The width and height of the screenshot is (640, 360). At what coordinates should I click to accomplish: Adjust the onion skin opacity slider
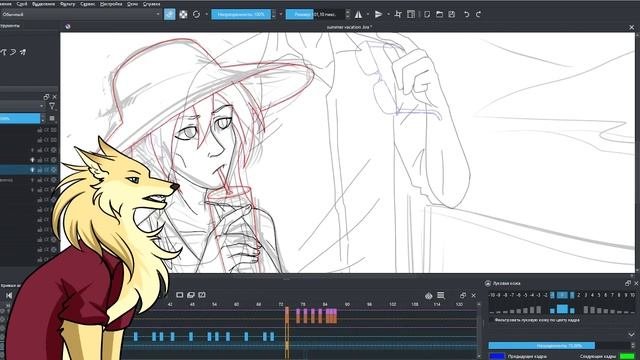pyautogui.click(x=560, y=346)
